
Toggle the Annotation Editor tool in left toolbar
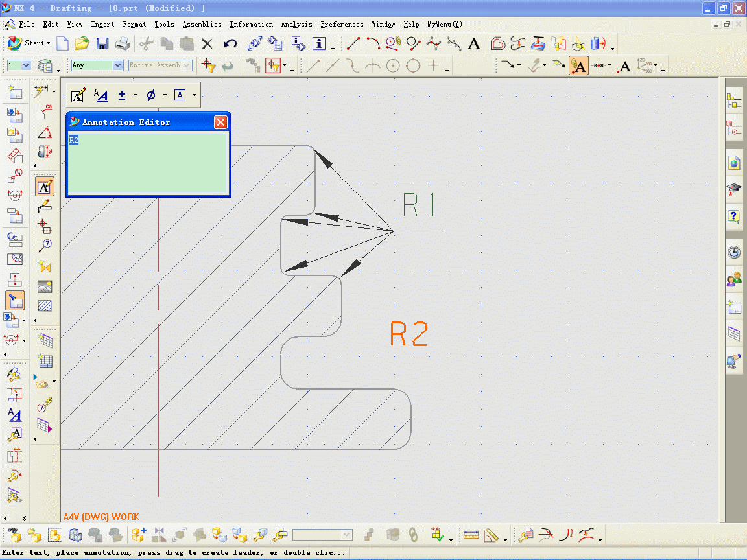(45, 187)
